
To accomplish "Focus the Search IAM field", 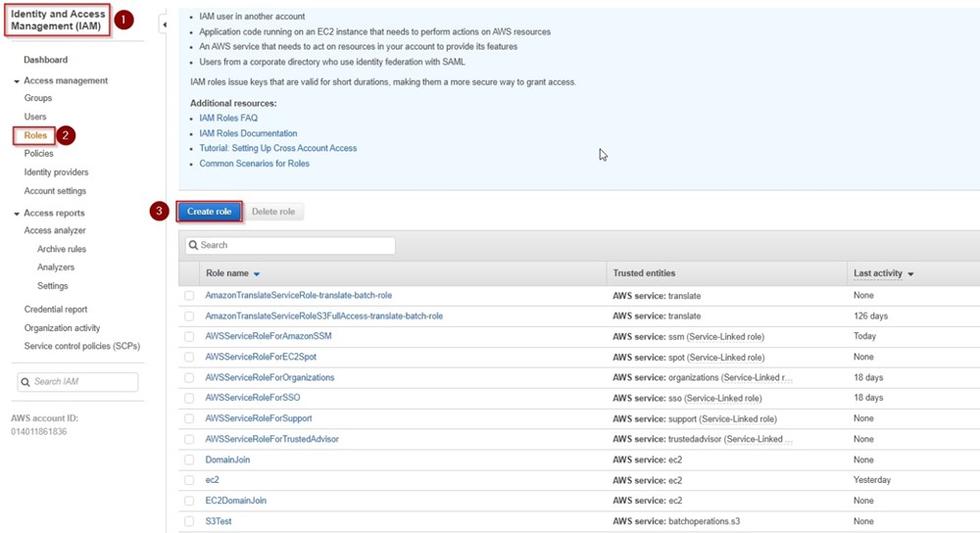I will tap(77, 382).
